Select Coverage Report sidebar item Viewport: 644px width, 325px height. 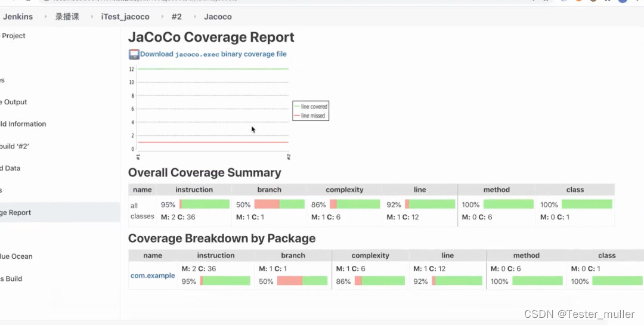click(60, 212)
